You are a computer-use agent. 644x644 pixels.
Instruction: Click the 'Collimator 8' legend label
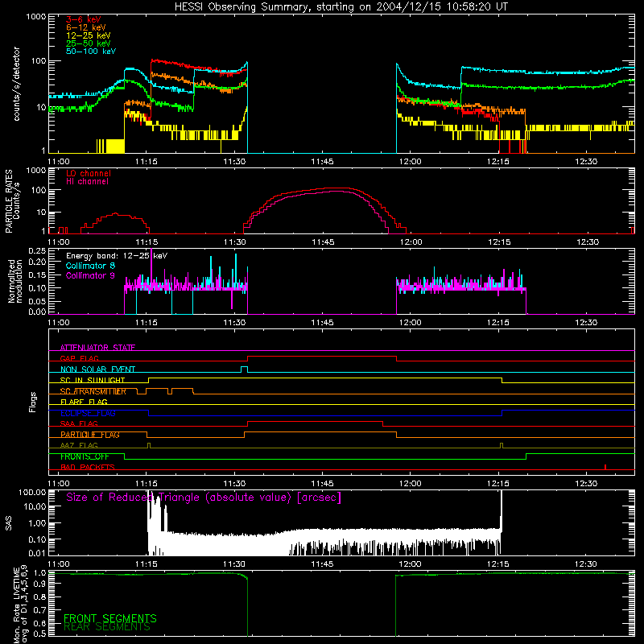[x=90, y=266]
